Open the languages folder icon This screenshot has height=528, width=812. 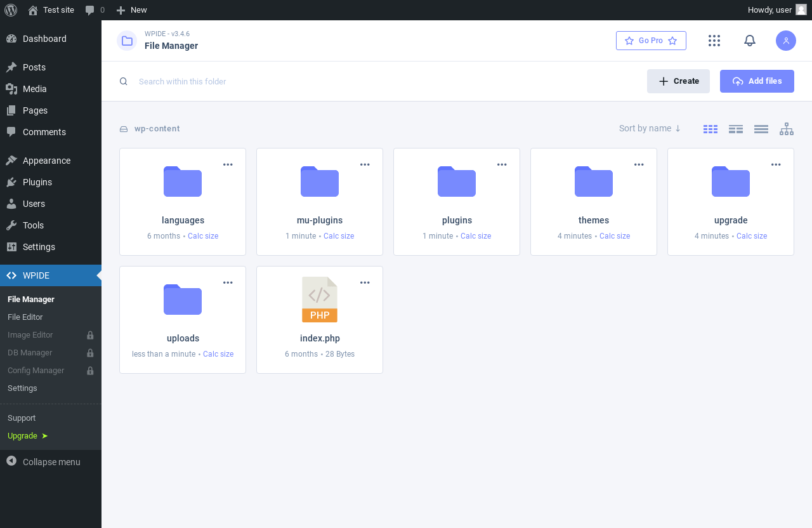183,181
